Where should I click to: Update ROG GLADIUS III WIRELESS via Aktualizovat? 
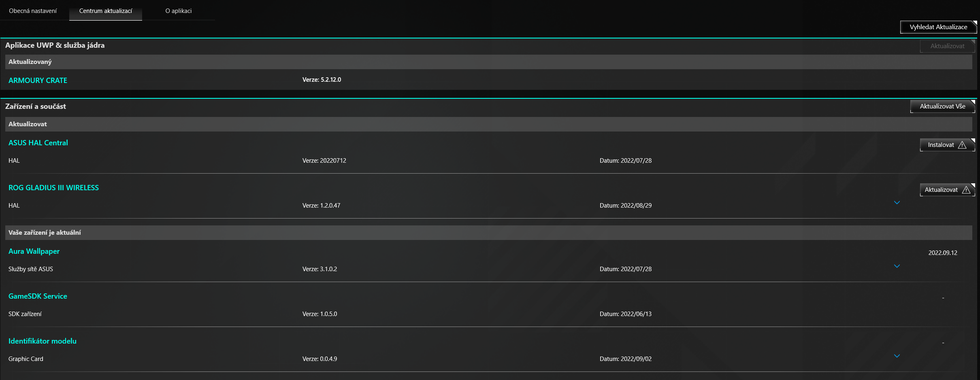pyautogui.click(x=941, y=190)
